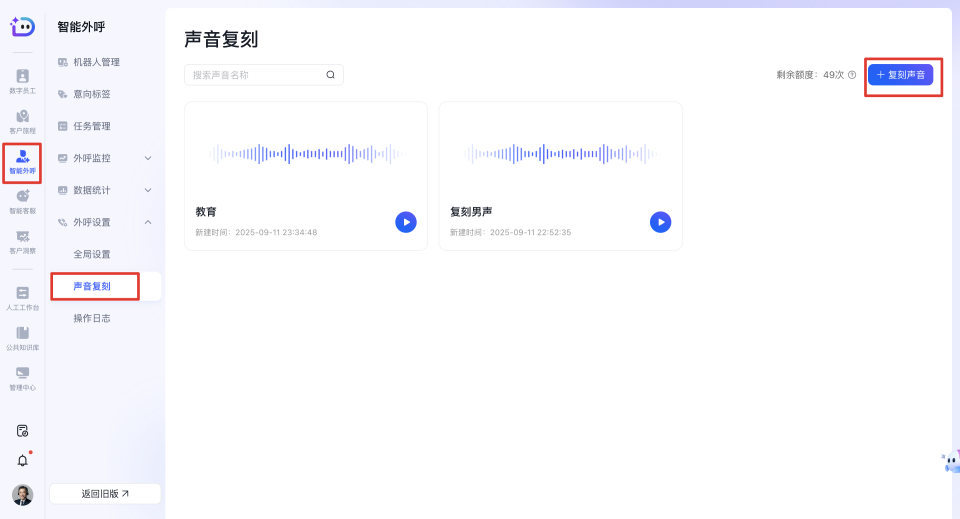
Task: Click the 复刻声音 button
Action: tap(900, 75)
